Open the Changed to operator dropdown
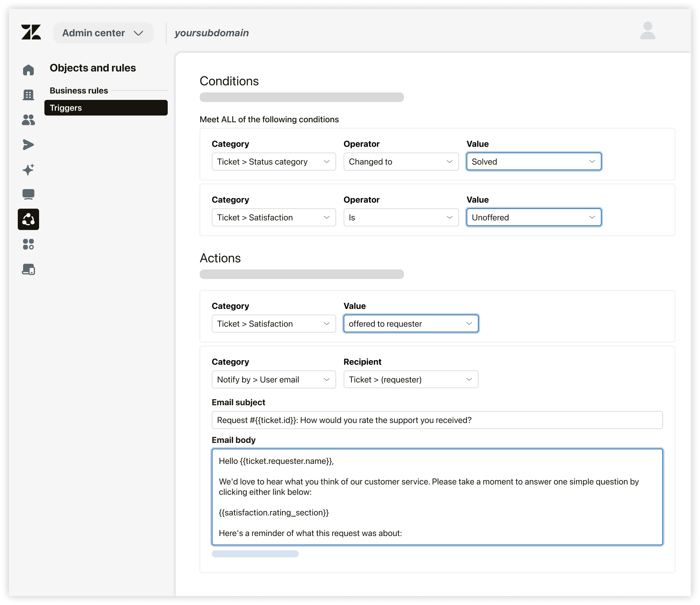Viewport: 700px width, 605px height. point(401,162)
